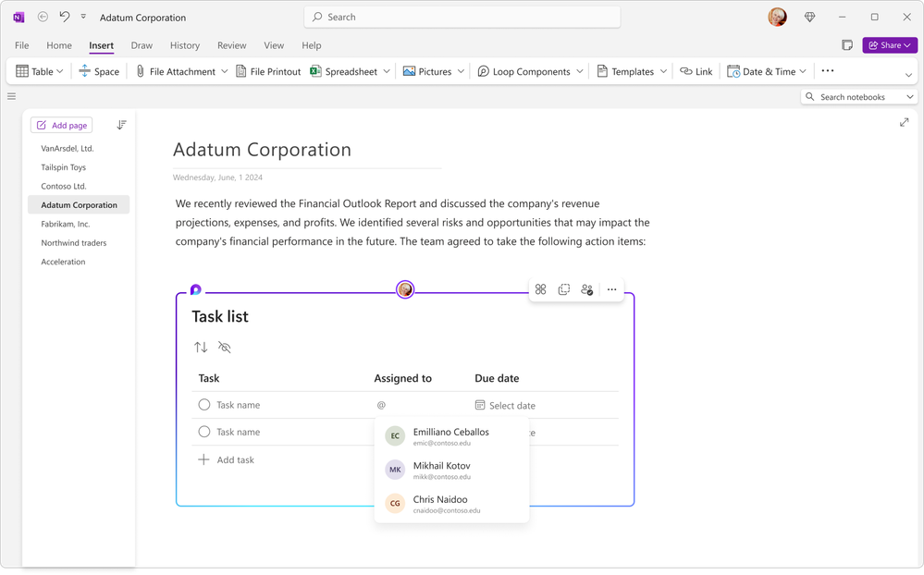Image resolution: width=924 pixels, height=575 pixels.
Task: Expand the Search notebooks scope arrow
Action: (x=910, y=97)
